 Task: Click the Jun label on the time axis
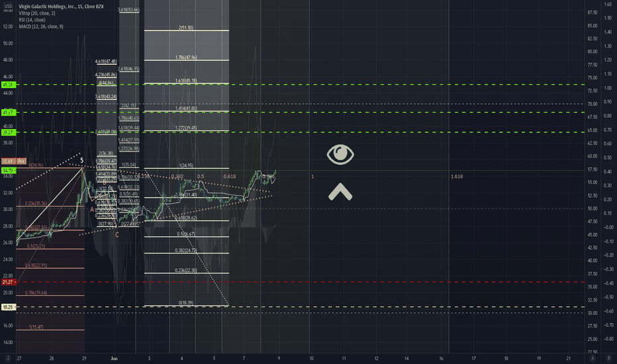click(x=114, y=359)
